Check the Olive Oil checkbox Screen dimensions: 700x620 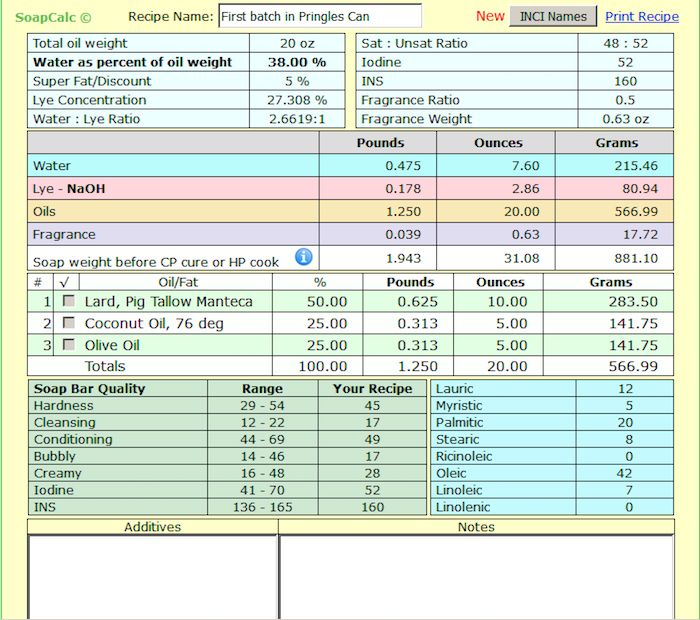[x=69, y=344]
